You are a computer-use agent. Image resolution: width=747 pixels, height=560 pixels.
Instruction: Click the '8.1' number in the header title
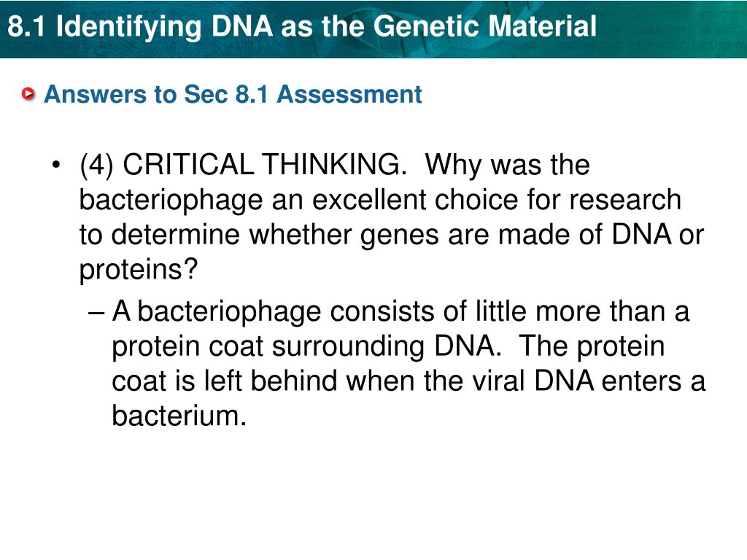point(27,26)
